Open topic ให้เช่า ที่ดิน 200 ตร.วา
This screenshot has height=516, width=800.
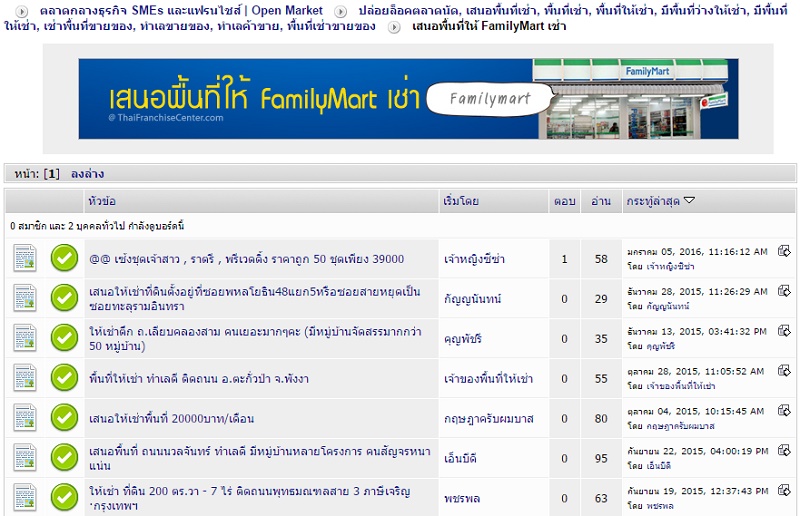pos(249,498)
